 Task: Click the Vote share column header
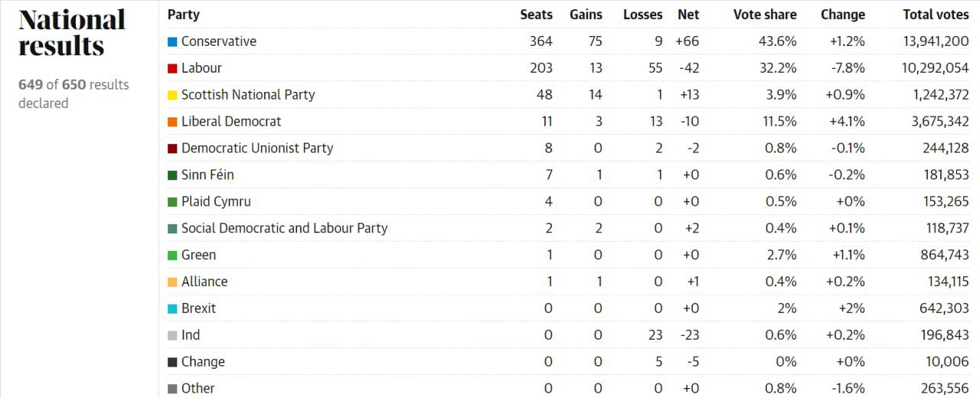(765, 15)
